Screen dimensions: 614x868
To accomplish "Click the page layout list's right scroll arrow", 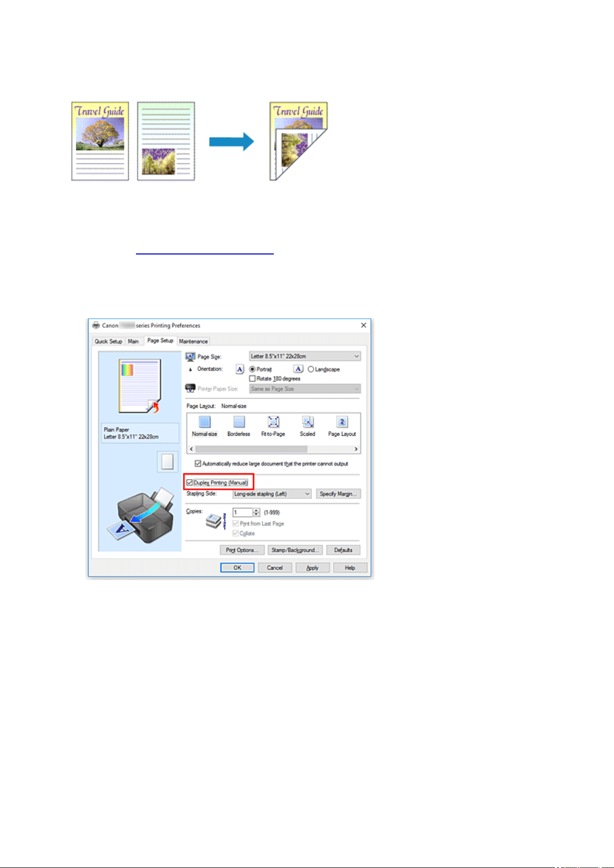I will click(356, 449).
